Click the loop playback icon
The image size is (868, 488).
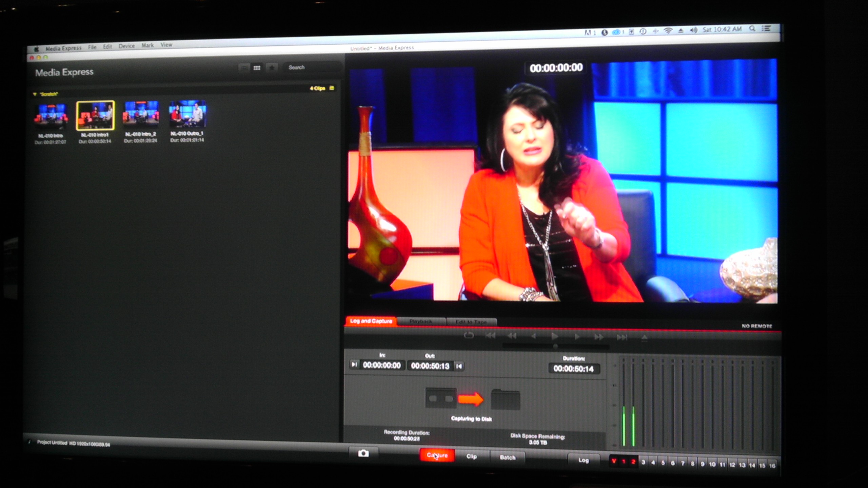click(469, 335)
